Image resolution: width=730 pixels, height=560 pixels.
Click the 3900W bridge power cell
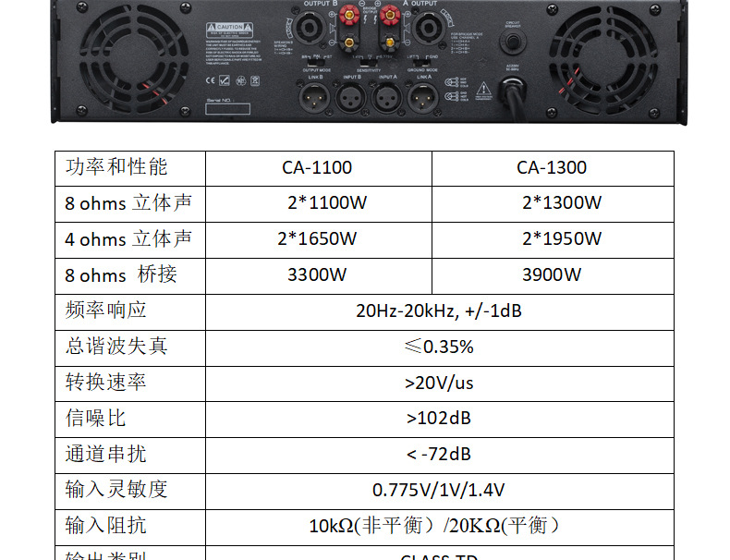coord(552,274)
